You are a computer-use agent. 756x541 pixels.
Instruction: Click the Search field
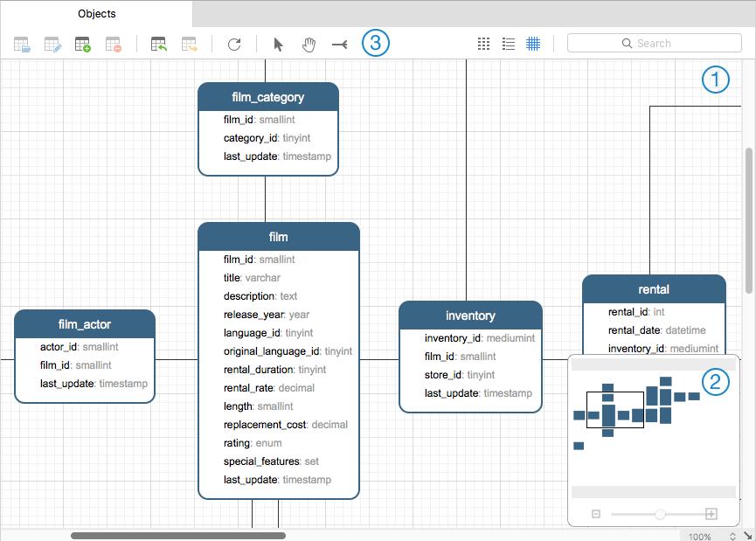point(655,43)
